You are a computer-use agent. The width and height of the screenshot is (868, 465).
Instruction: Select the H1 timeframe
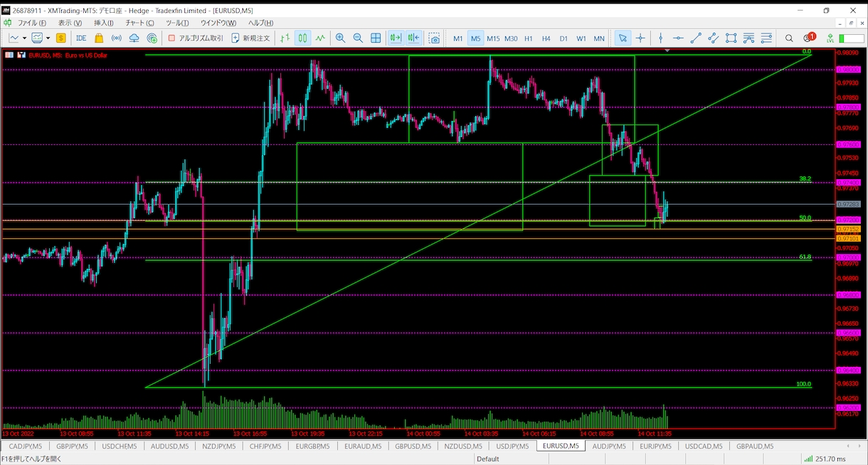coord(529,38)
